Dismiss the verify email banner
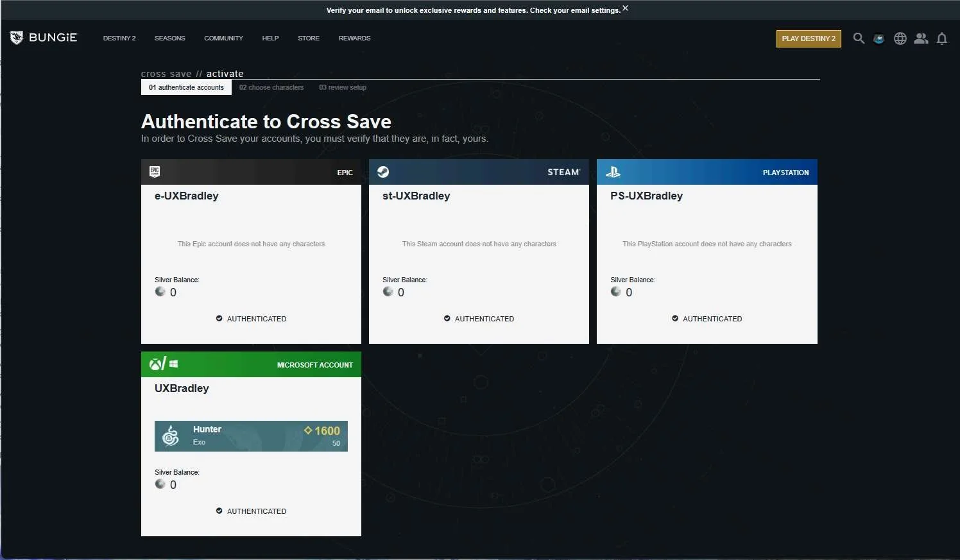Viewport: 960px width, 560px height. pyautogui.click(x=625, y=8)
